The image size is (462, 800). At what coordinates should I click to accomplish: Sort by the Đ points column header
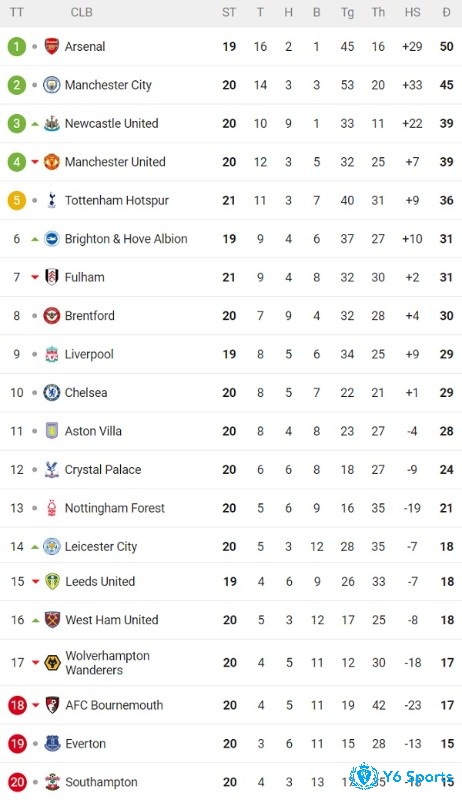(x=446, y=12)
